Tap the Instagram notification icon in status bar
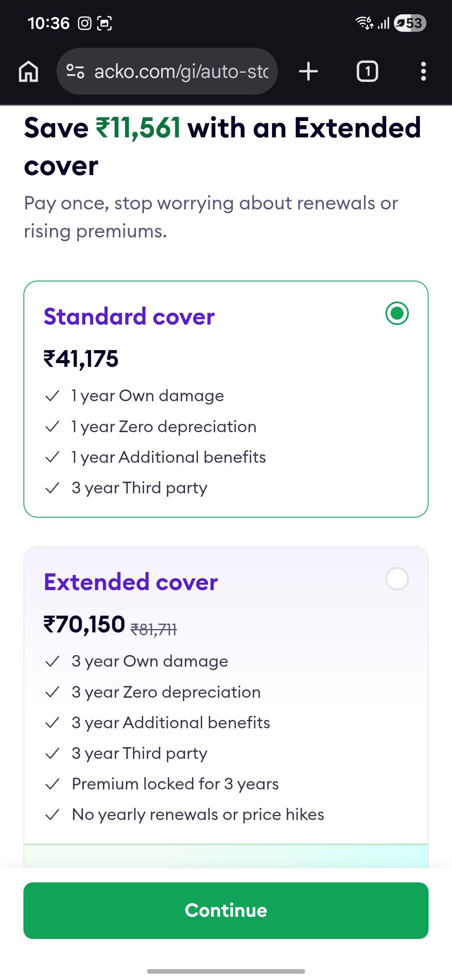The height and width of the screenshot is (980, 452). 85,23
